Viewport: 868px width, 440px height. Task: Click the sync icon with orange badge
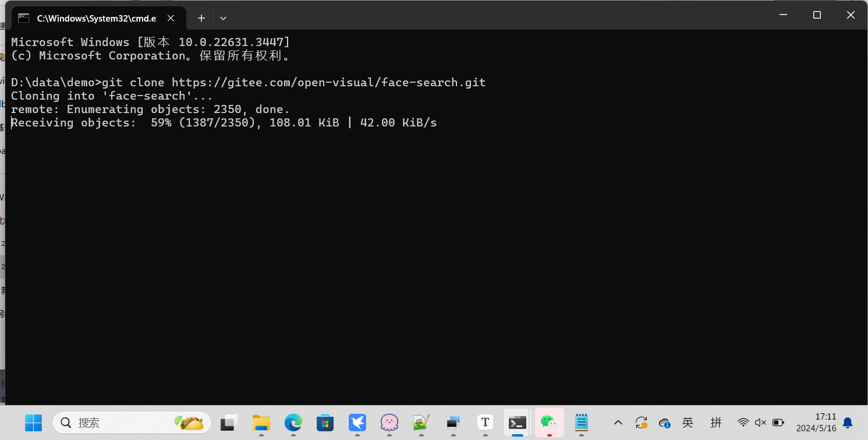click(x=642, y=423)
